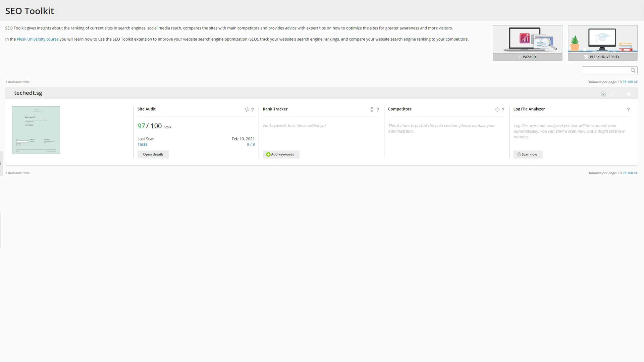Viewport: 644px width, 362px height.
Task: Click the Log File Analyzer section heading
Action: tap(529, 109)
